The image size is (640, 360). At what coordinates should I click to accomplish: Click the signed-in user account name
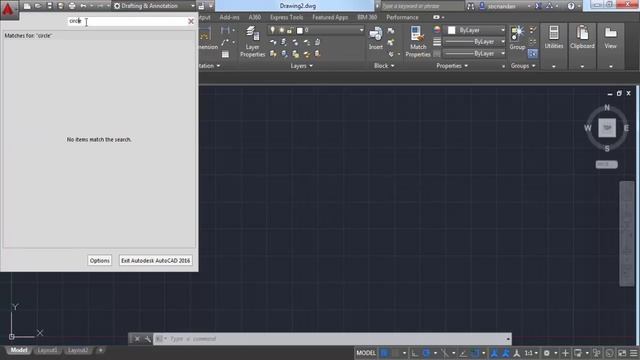click(x=501, y=6)
